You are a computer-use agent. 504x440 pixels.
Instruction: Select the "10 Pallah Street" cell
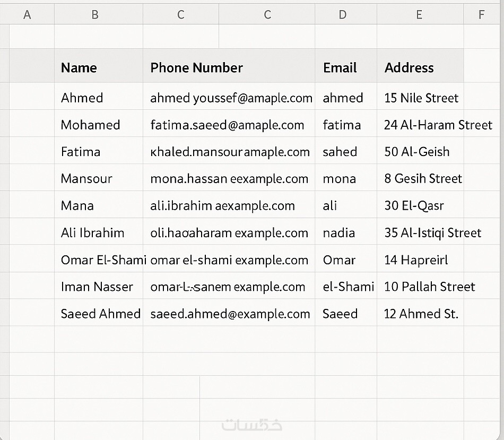point(430,287)
